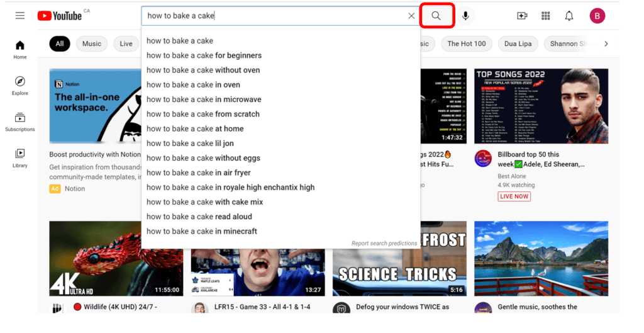Open the 1:47:32 playlist video thumbnail
644x333 pixels.
(443, 106)
